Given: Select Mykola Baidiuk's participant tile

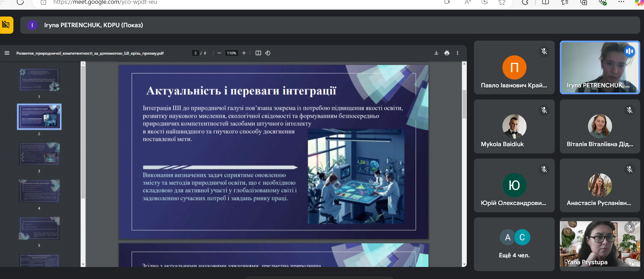Looking at the screenshot, I should click(514, 126).
